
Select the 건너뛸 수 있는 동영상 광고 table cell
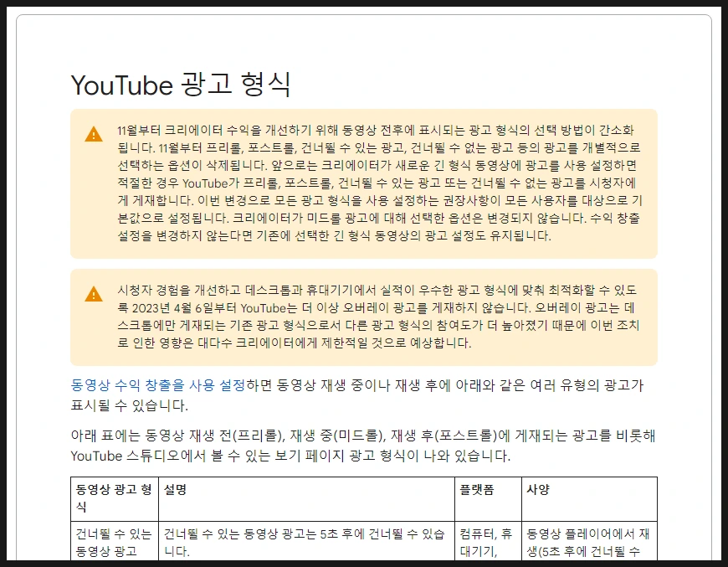pyautogui.click(x=113, y=544)
